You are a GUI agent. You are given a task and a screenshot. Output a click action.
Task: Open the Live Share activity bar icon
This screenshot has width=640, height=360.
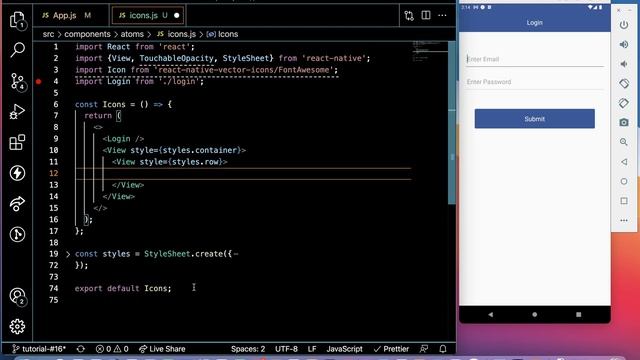pos(17,204)
